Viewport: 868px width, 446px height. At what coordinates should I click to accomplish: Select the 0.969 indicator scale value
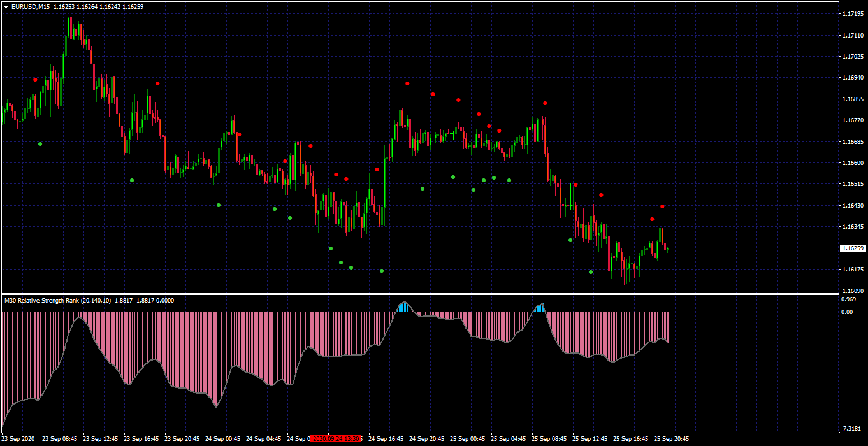[x=848, y=299]
